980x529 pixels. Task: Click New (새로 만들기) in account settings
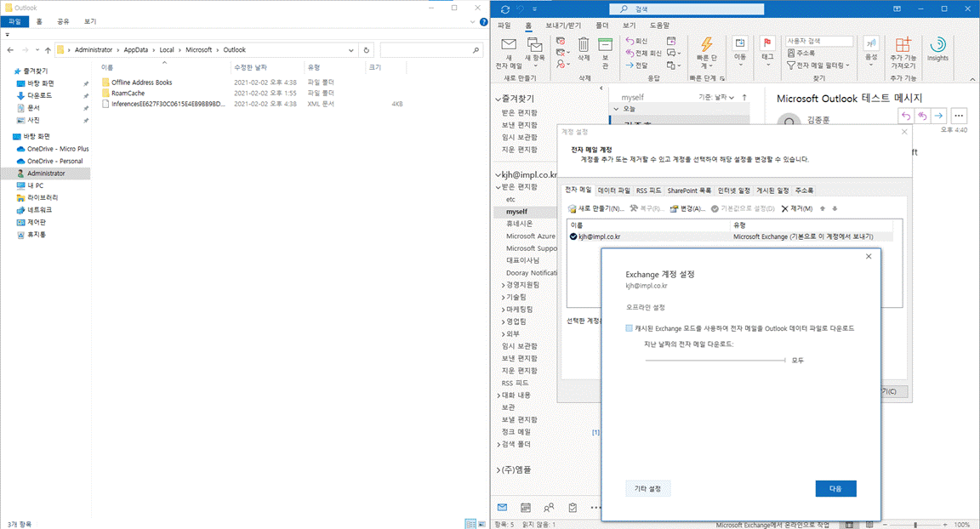[595, 208]
